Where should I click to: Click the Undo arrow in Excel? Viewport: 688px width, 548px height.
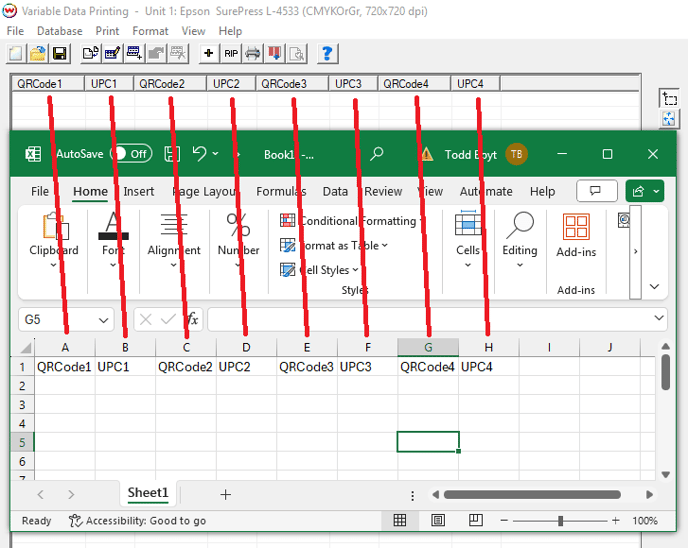point(200,154)
